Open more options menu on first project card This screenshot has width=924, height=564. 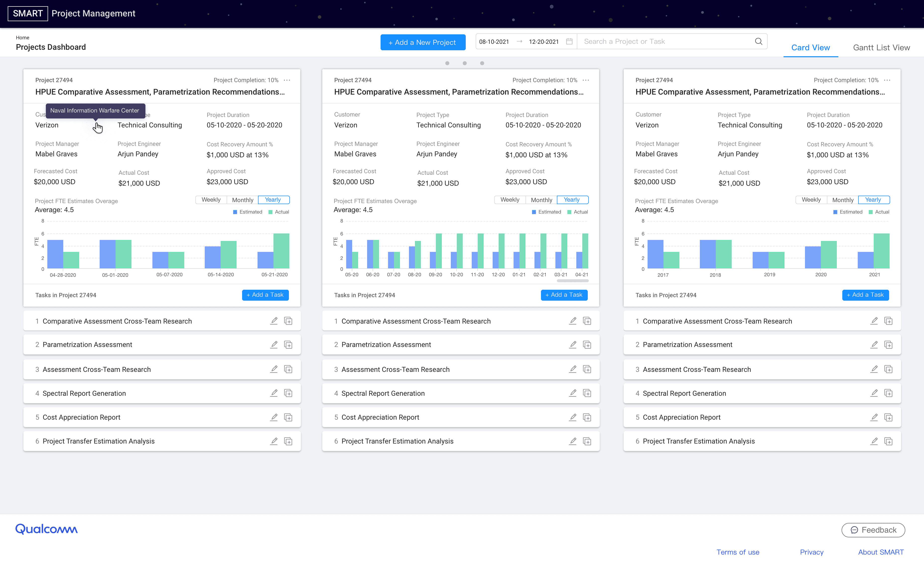pos(287,80)
